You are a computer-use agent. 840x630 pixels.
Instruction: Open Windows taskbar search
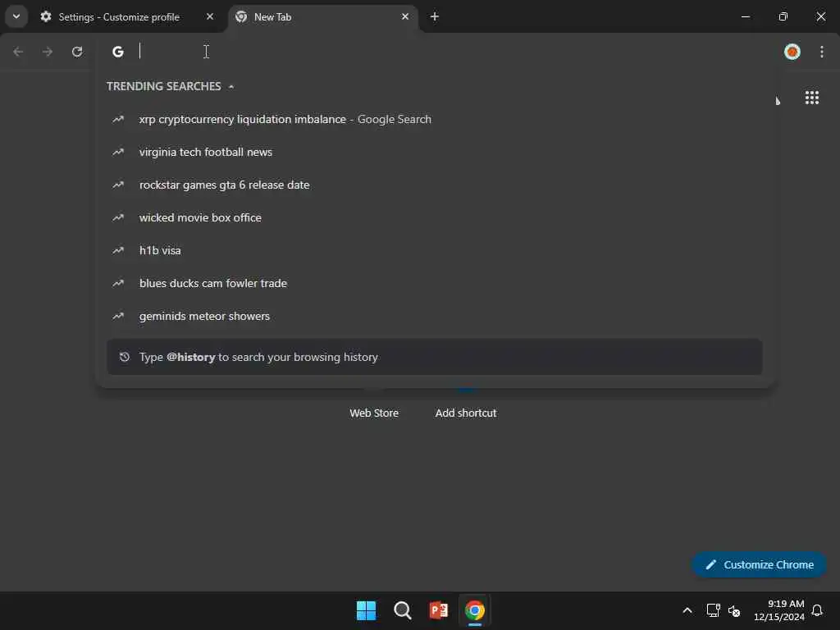(x=402, y=610)
